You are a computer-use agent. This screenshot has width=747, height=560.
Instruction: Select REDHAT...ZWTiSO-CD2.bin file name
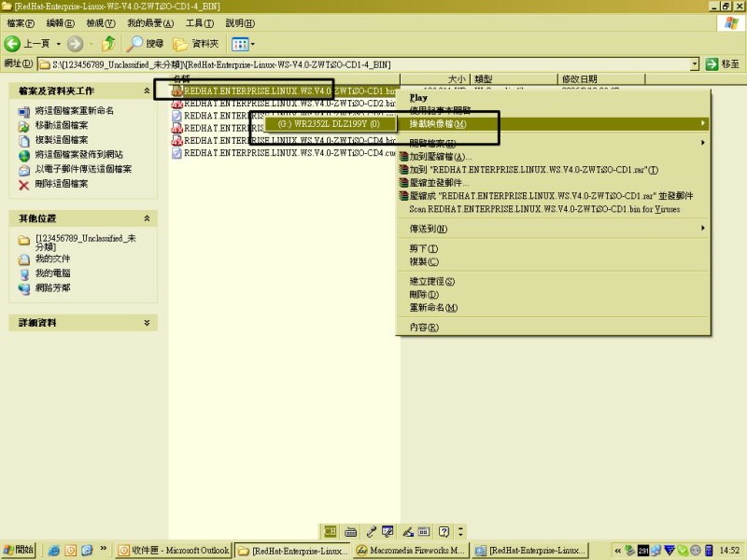click(289, 104)
